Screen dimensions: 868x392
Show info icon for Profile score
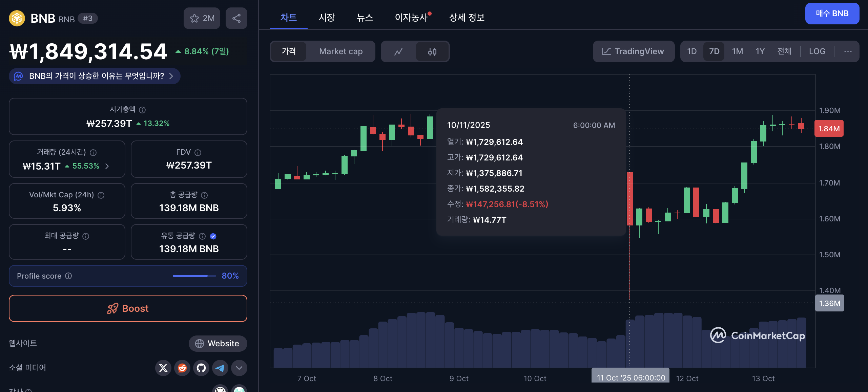[x=68, y=276]
